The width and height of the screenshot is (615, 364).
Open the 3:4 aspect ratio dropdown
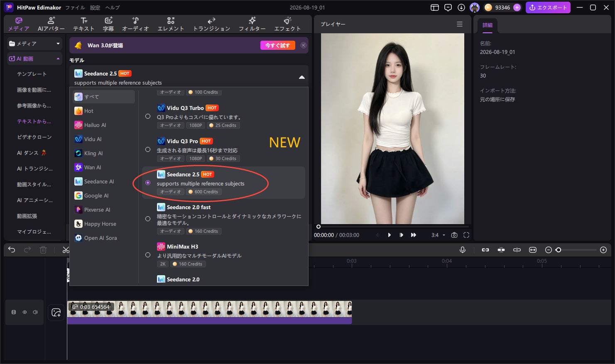click(x=438, y=235)
